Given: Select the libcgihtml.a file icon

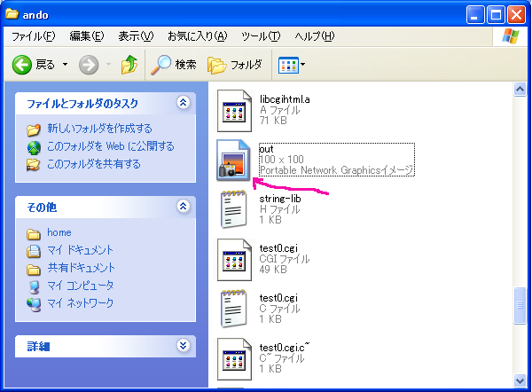Looking at the screenshot, I should 234,111.
